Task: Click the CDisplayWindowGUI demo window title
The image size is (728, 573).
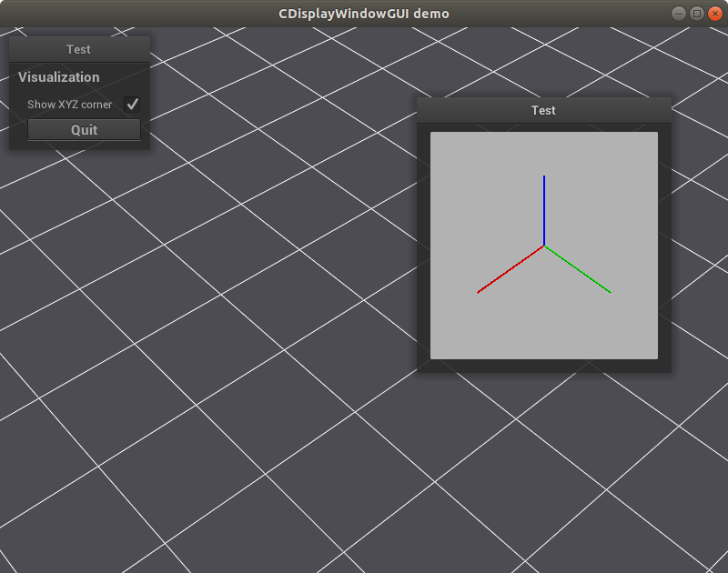Action: coord(364,13)
